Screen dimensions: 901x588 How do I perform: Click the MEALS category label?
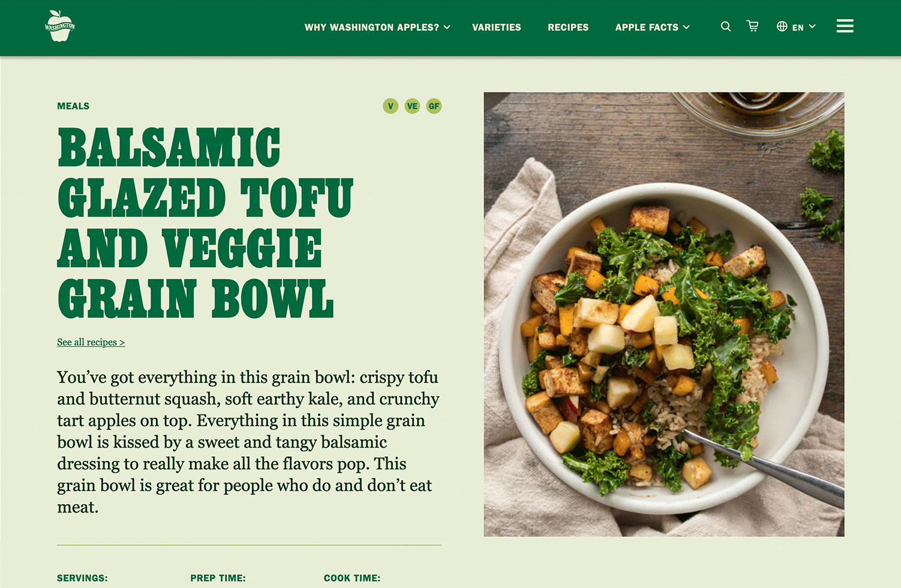pyautogui.click(x=73, y=106)
